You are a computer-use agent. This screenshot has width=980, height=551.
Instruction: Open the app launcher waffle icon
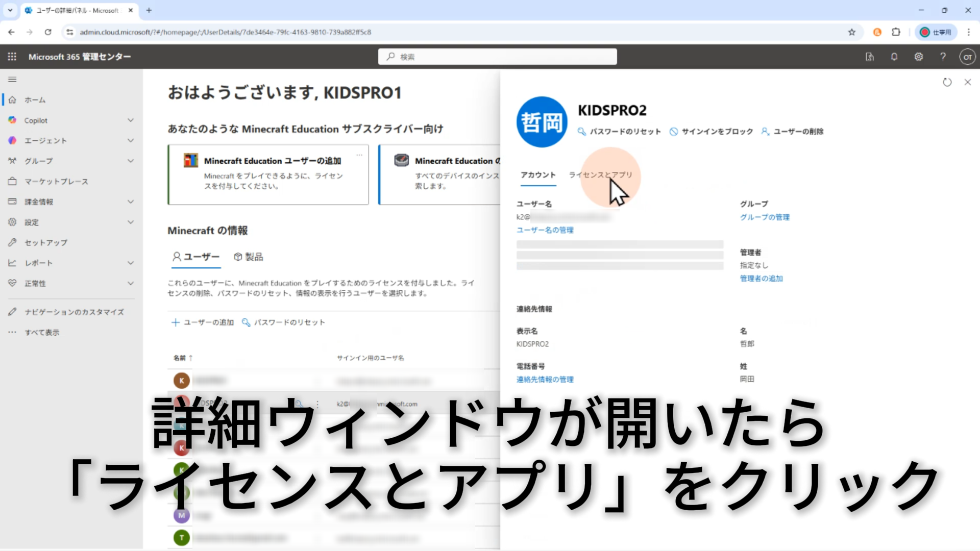click(12, 57)
